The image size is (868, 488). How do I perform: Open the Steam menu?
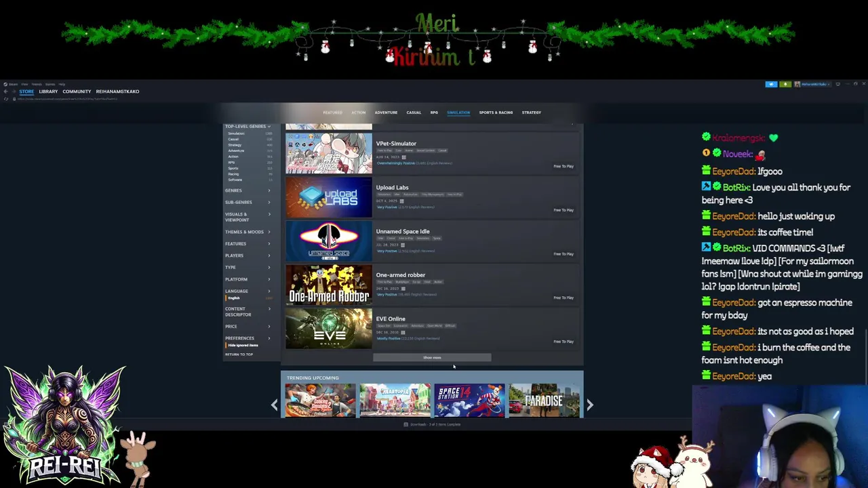[13, 84]
